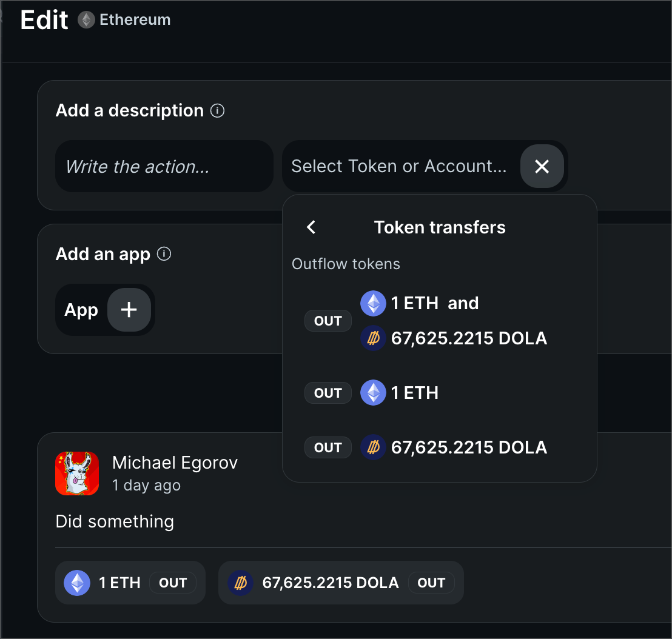672x639 pixels.
Task: Go back from Token transfers with the chevron
Action: click(x=311, y=227)
